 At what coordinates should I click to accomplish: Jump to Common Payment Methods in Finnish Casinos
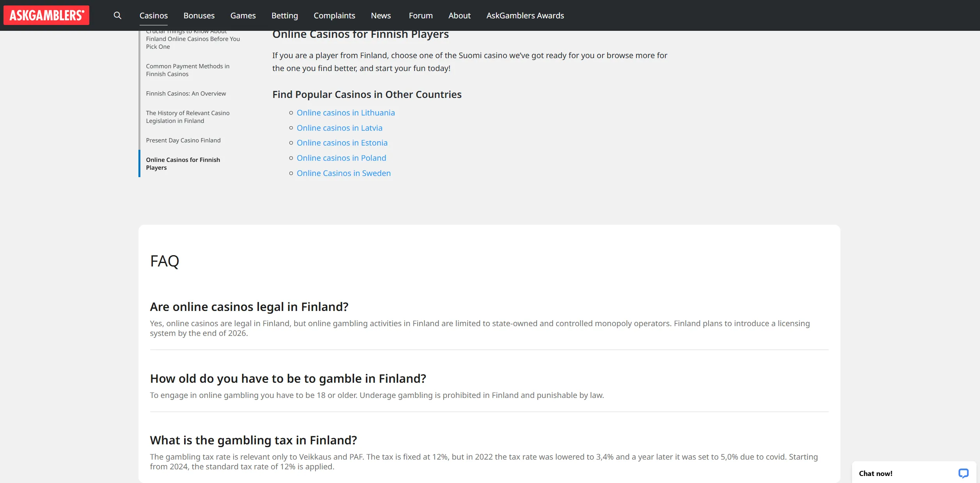point(188,70)
